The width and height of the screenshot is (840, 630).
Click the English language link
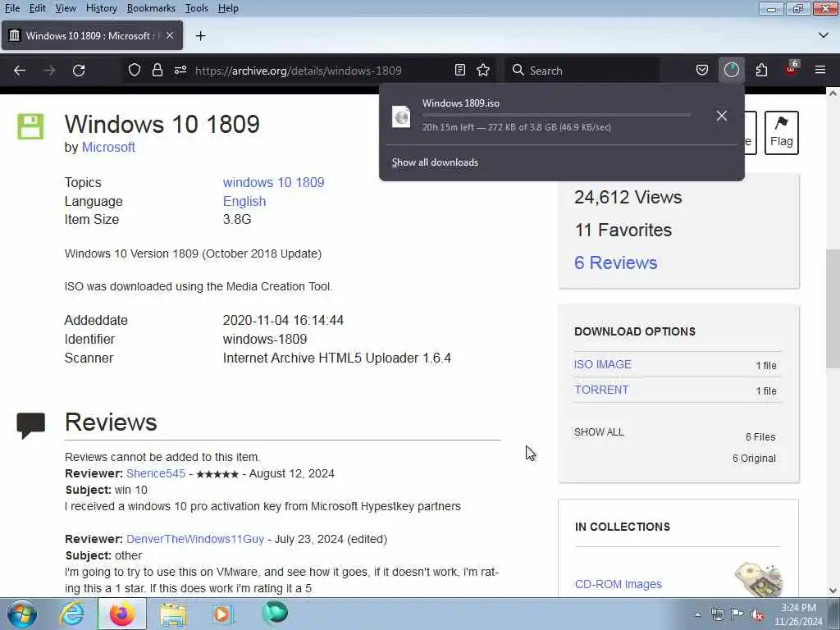pyautogui.click(x=244, y=201)
